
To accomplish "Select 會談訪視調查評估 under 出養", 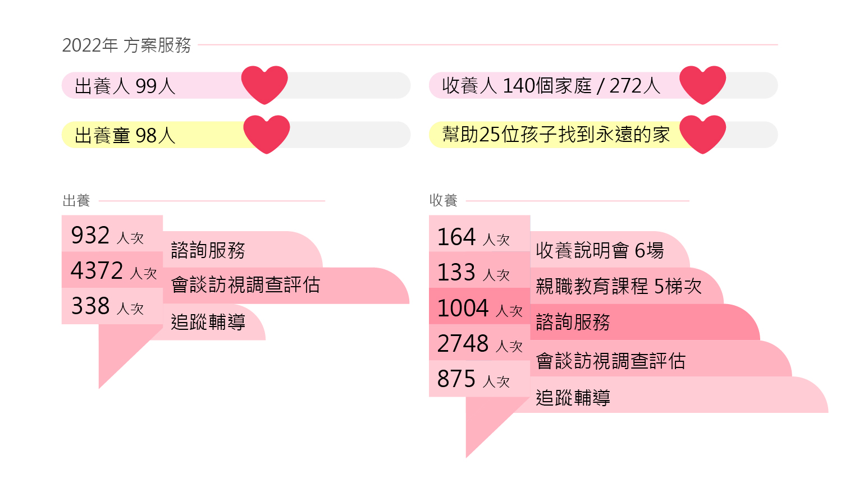I will click(245, 285).
